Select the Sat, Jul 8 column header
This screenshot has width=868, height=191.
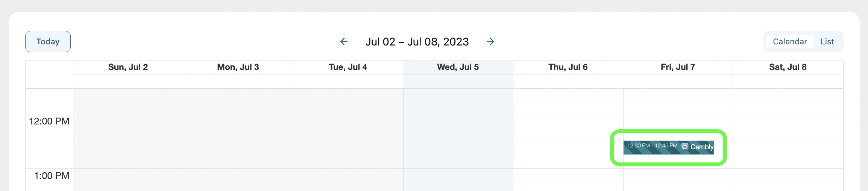tap(788, 67)
